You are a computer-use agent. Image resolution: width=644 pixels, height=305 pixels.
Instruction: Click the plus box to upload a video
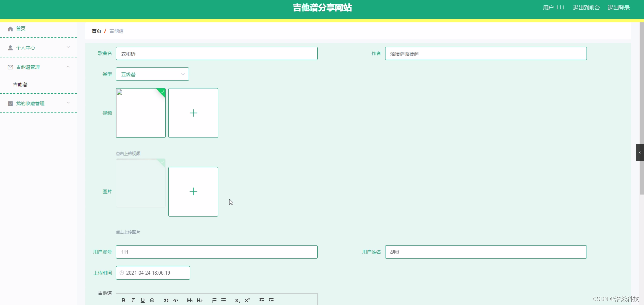pos(193,113)
